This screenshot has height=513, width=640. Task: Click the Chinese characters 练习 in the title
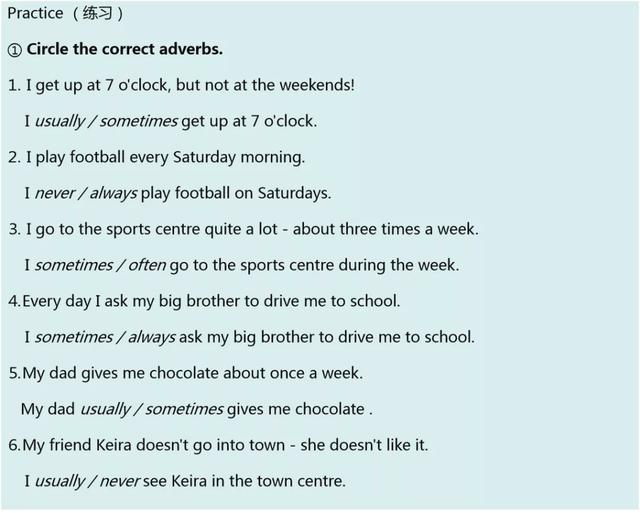(x=97, y=13)
